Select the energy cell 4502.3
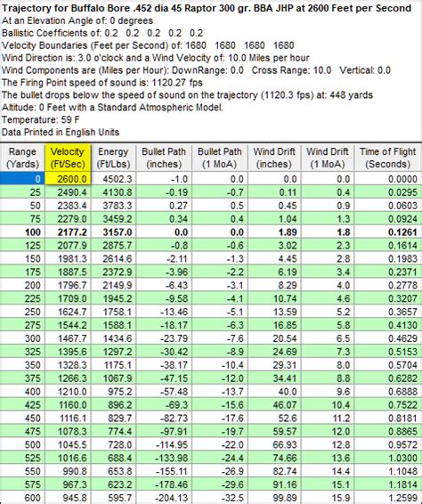422x504 pixels. coord(113,179)
